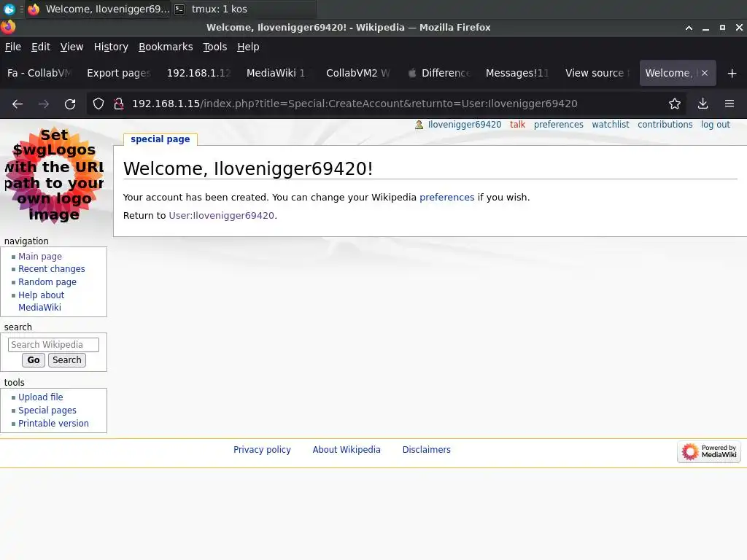
Task: Switch to the Fa - CollabVM tab
Action: pos(39,73)
